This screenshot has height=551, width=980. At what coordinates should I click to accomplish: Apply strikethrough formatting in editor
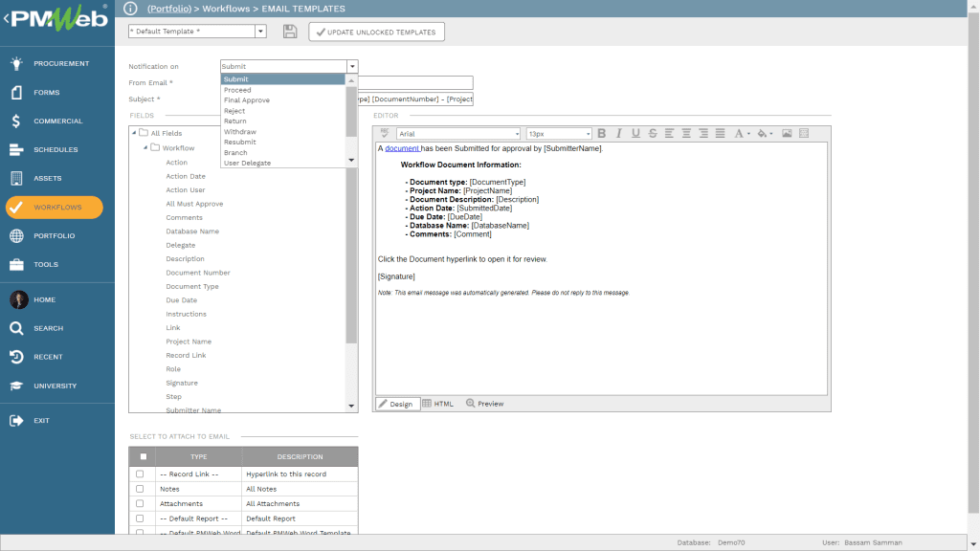(653, 133)
